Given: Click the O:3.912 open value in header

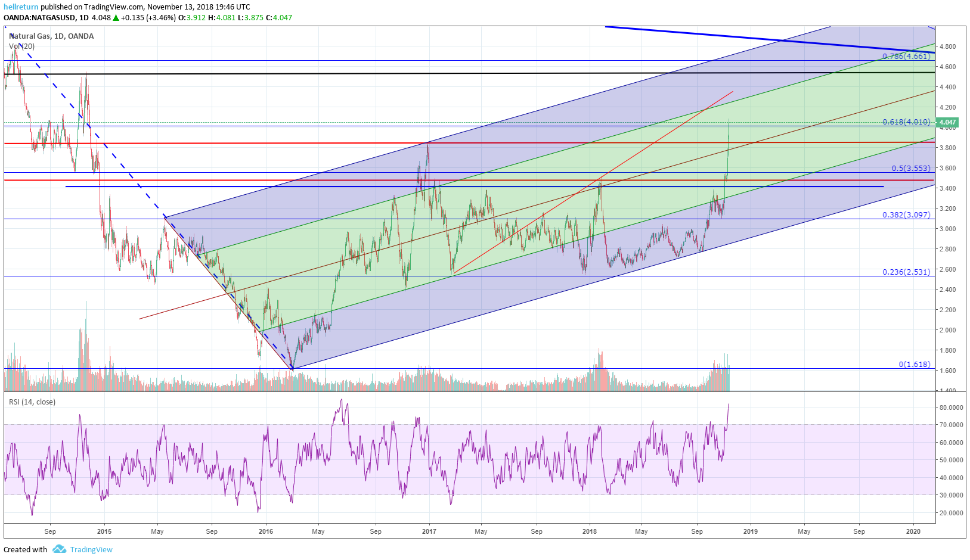Looking at the screenshot, I should coord(192,18).
